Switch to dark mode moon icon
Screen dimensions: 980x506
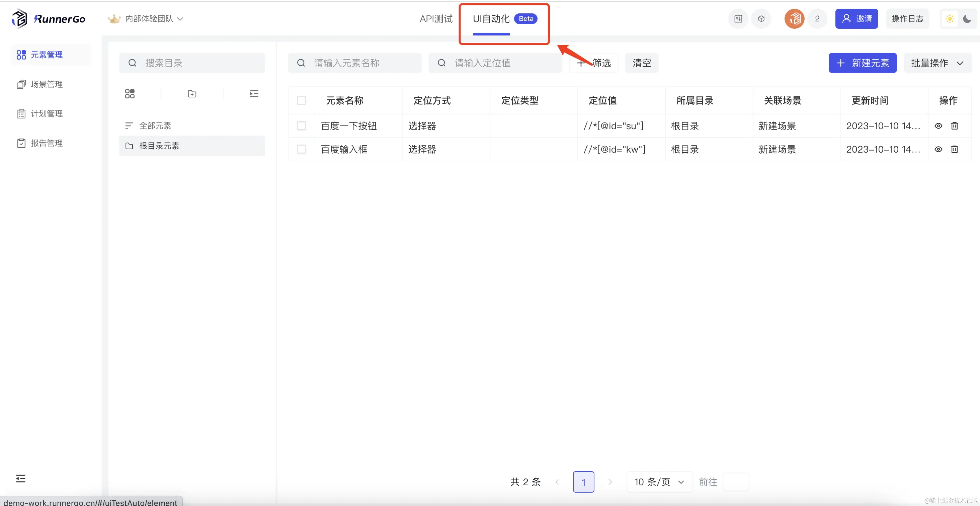point(967,19)
